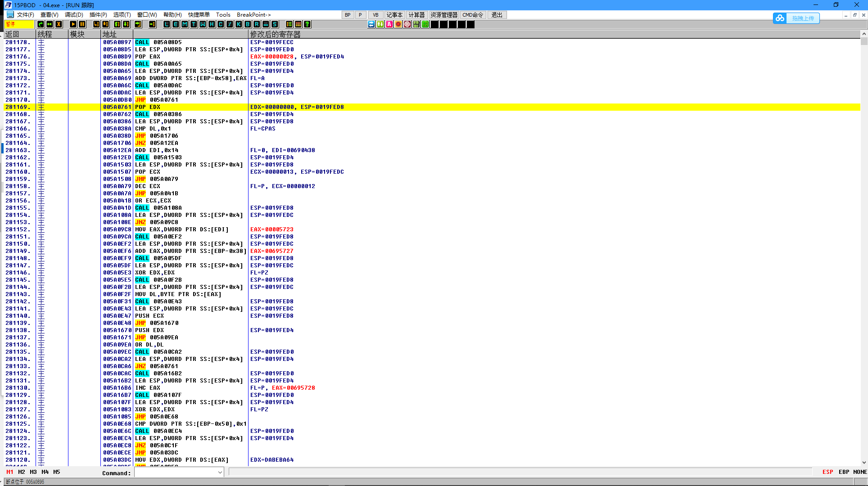The width and height of the screenshot is (868, 486).
Task: Open the BreakPoint-> menu
Action: [x=254, y=15]
